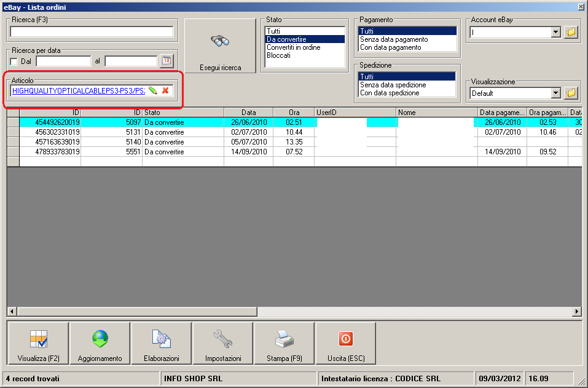Image resolution: width=588 pixels, height=388 pixels.
Task: Click the Stampa (F9) printer button
Action: (284, 343)
